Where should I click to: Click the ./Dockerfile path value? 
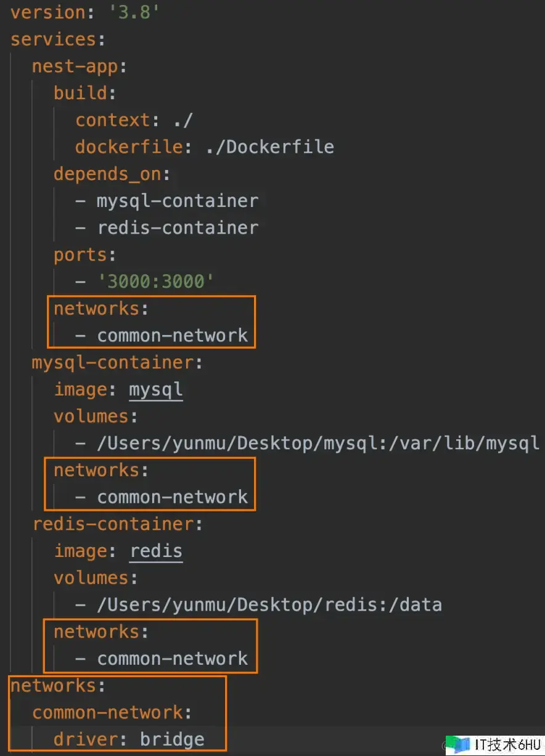[281, 147]
